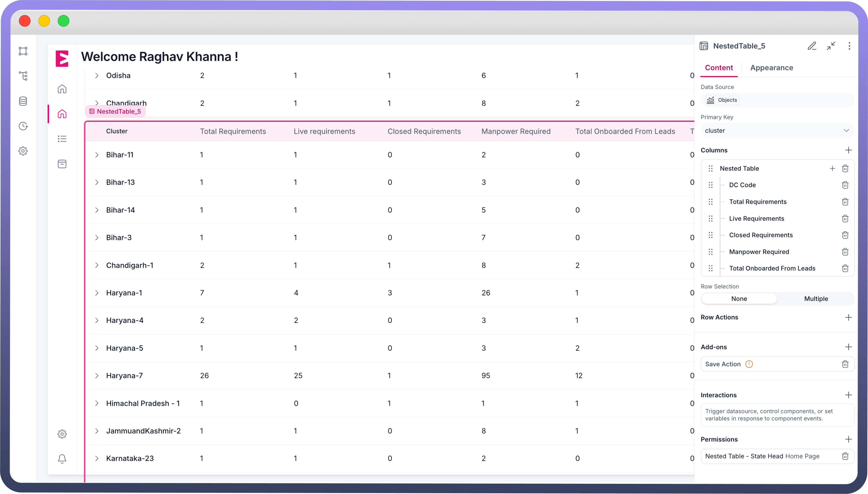The image size is (868, 494).
Task: Click the notification bell icon
Action: pyautogui.click(x=62, y=459)
